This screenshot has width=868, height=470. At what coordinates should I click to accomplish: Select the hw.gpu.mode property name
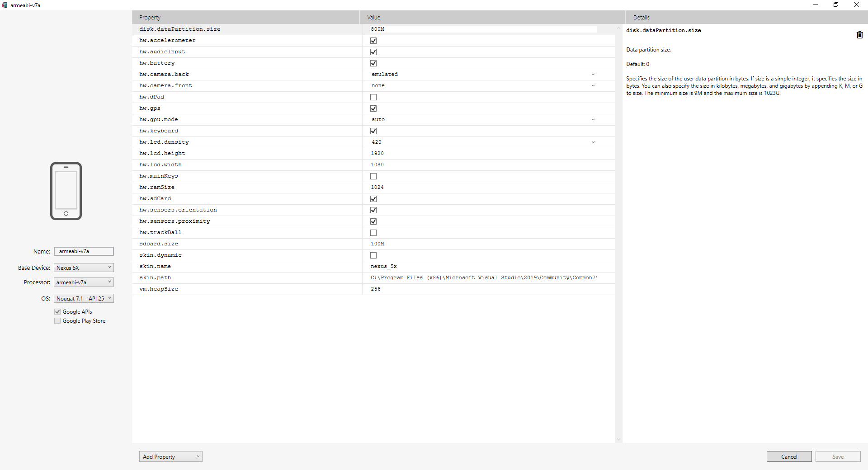[x=159, y=120]
